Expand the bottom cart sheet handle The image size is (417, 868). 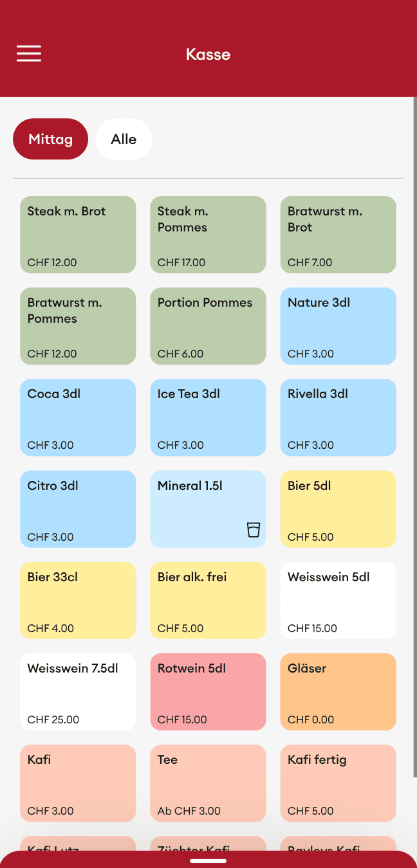[x=208, y=860]
